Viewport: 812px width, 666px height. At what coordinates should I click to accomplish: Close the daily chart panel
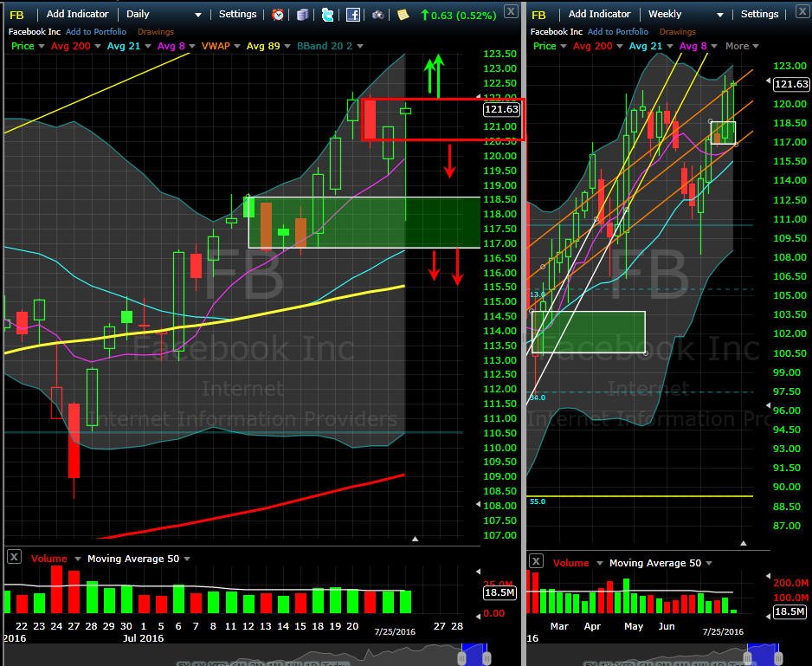[511, 11]
